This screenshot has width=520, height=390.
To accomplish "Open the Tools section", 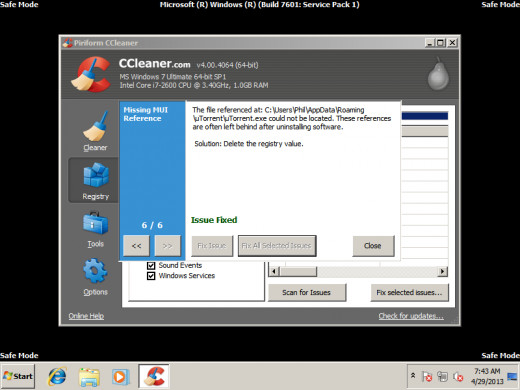I will (x=95, y=230).
